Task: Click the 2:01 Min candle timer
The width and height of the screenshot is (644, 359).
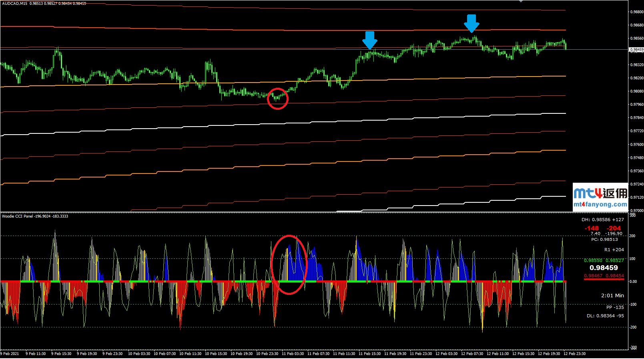Action: (x=612, y=296)
